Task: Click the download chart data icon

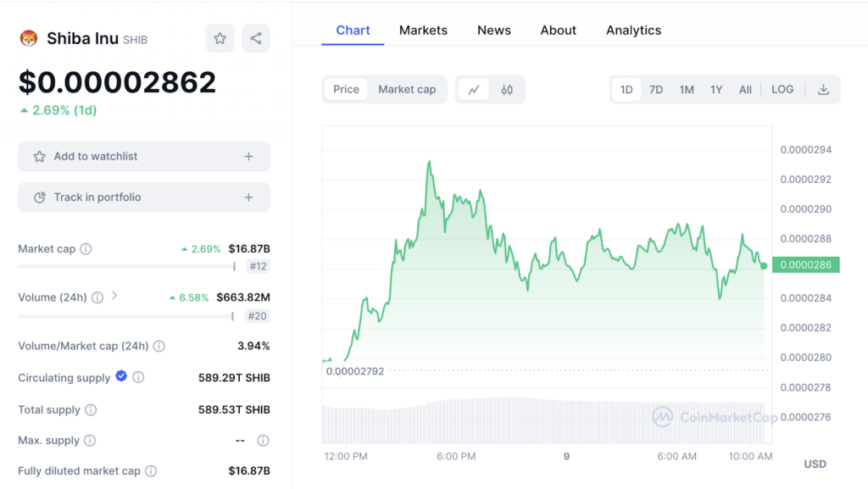Action: click(x=823, y=90)
